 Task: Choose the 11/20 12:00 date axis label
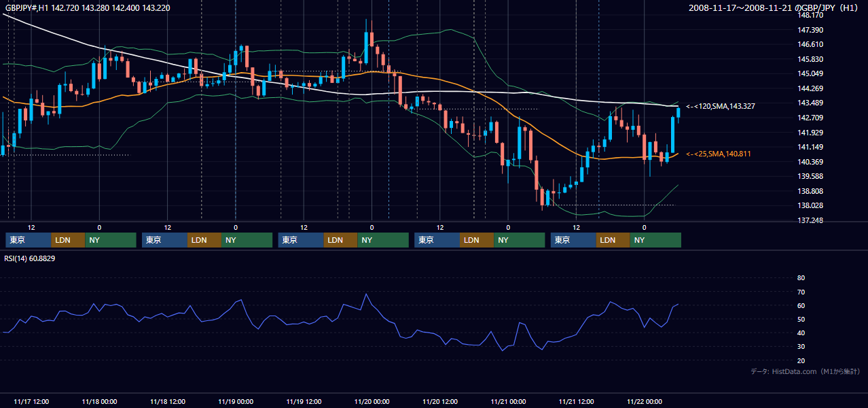440,401
